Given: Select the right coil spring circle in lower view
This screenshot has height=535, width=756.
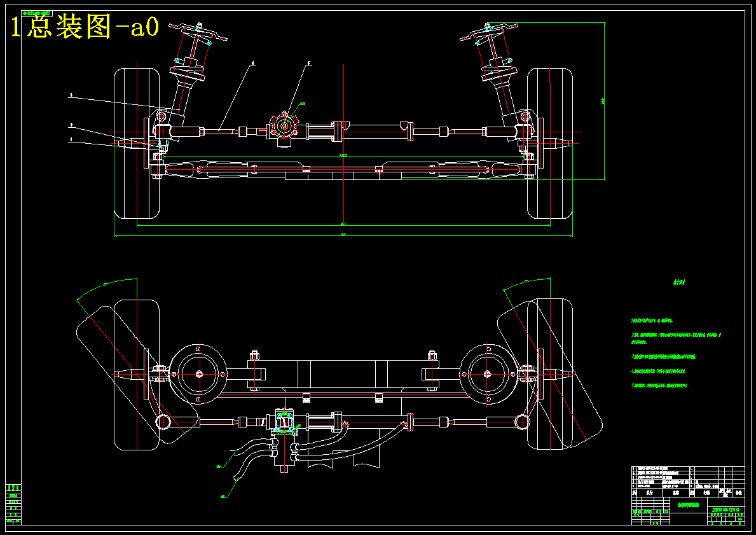Looking at the screenshot, I should click(x=488, y=374).
